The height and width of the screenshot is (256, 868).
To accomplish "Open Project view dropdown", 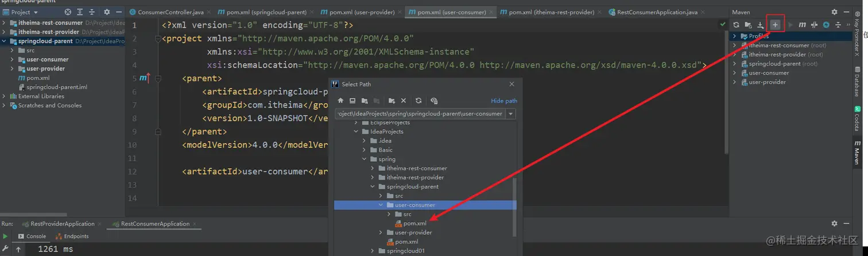I will 24,12.
